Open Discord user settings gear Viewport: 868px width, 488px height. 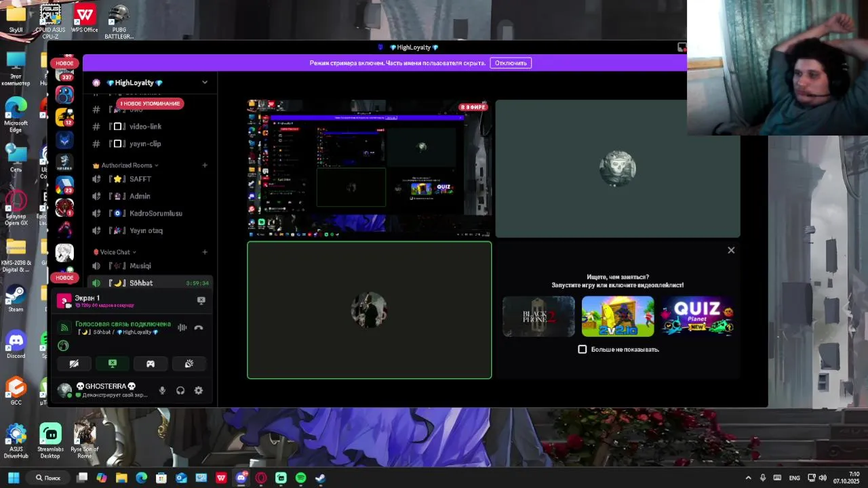[199, 390]
